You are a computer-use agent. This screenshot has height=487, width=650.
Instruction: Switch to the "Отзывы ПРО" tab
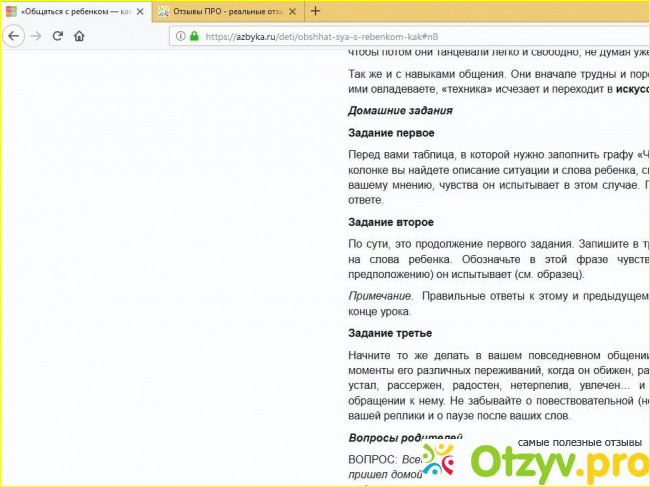(225, 11)
